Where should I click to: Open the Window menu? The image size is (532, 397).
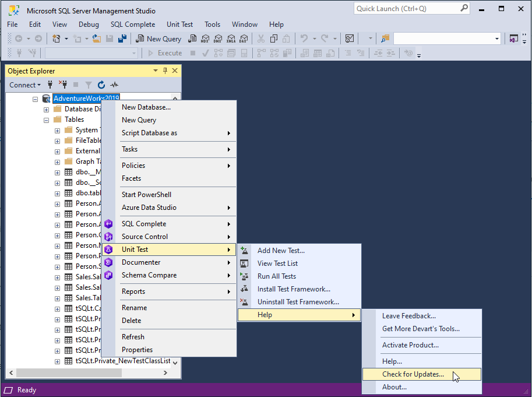(245, 24)
